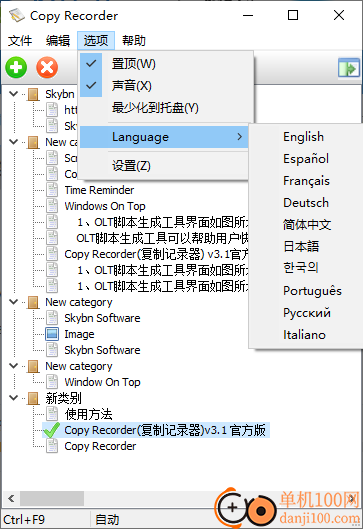Select the 使用方法 entry
The width and height of the screenshot is (363, 529).
(88, 414)
